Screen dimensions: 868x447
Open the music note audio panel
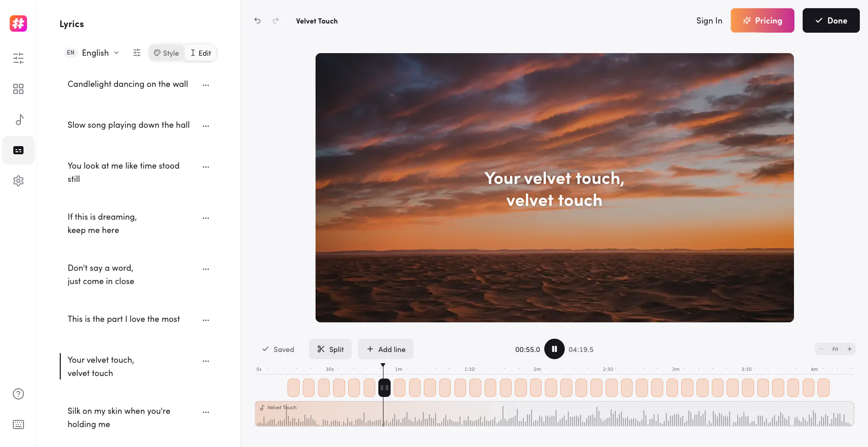point(19,120)
